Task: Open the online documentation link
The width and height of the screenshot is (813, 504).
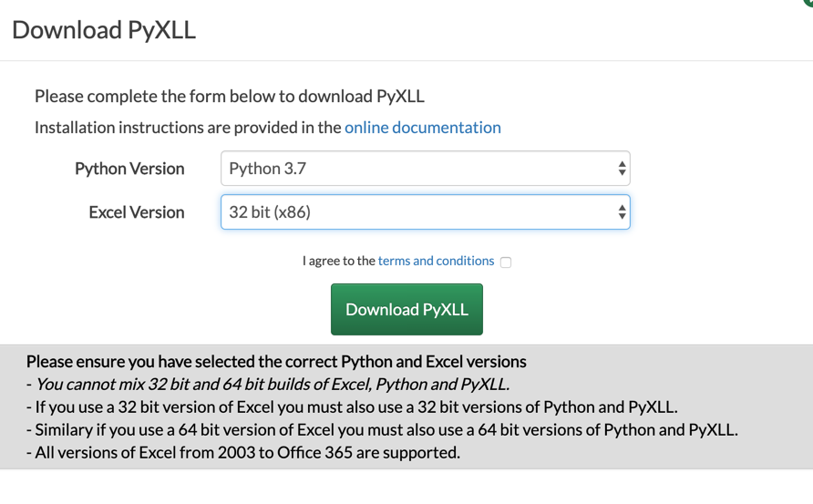Action: [x=423, y=128]
